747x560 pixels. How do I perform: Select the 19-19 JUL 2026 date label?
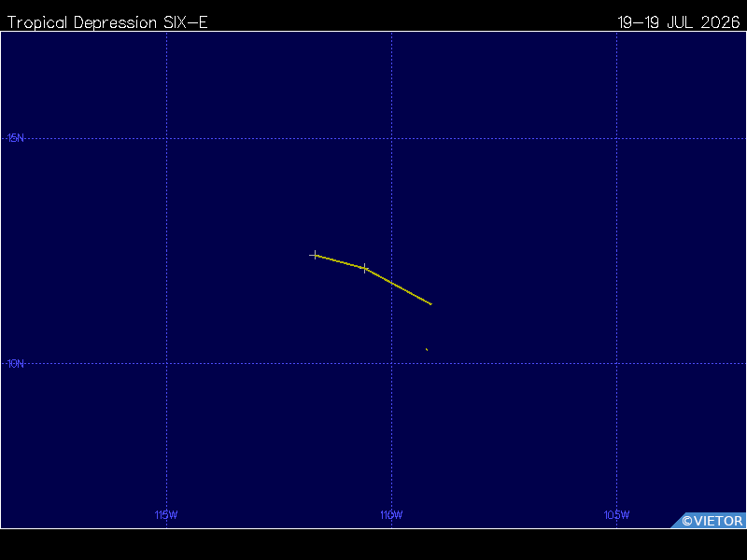pyautogui.click(x=679, y=22)
